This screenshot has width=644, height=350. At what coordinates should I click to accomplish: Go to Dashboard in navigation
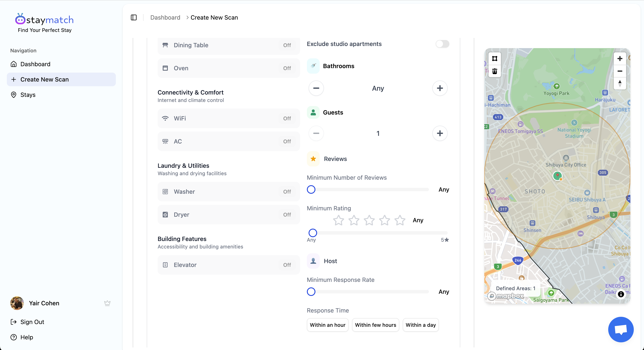(x=61, y=64)
